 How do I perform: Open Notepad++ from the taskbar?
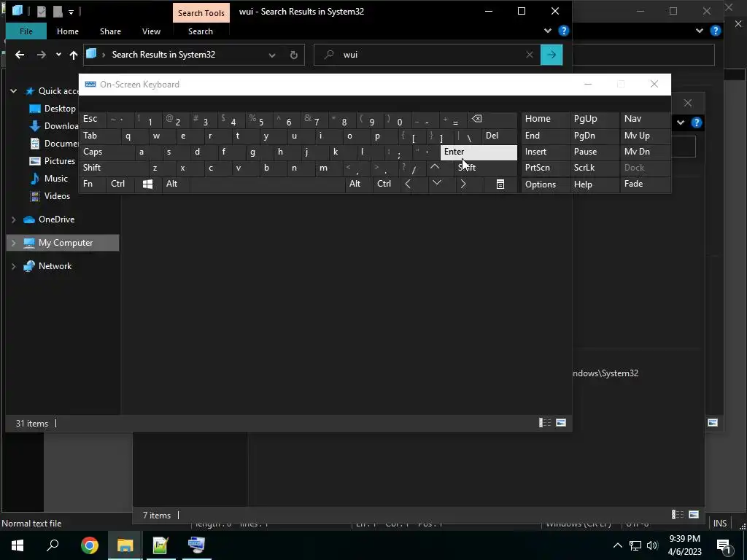(x=160, y=545)
